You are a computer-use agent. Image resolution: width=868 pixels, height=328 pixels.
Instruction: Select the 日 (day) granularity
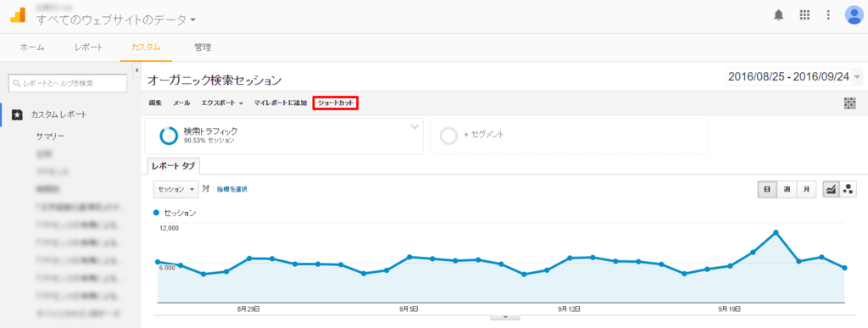tap(767, 189)
